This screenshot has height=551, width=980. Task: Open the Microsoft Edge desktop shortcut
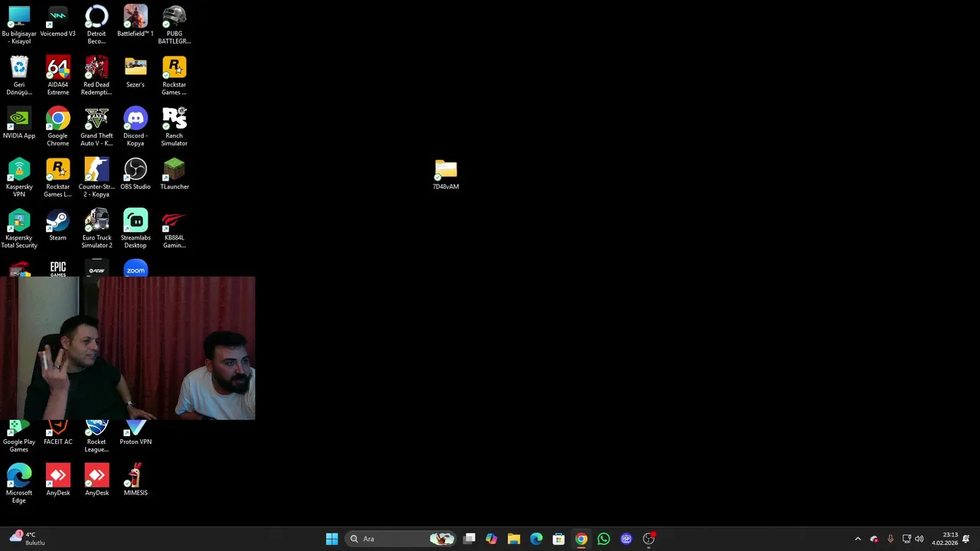click(19, 484)
